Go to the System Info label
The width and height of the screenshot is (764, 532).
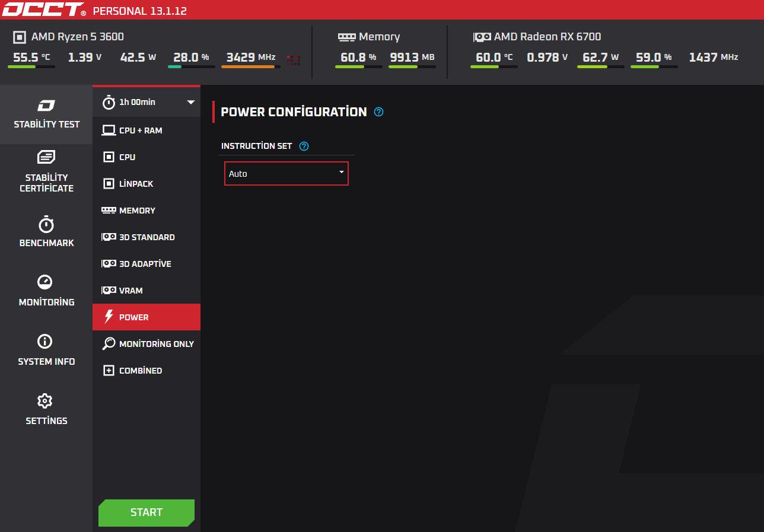[47, 362]
